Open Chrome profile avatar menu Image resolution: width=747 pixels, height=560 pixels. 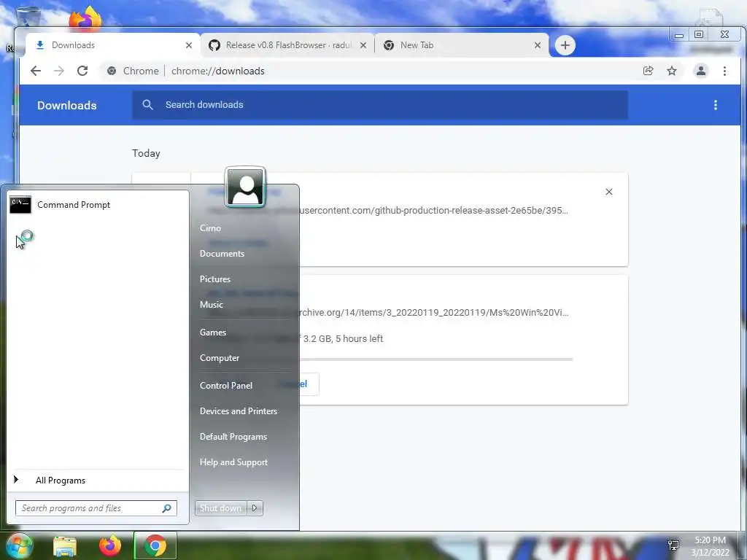pyautogui.click(x=701, y=71)
